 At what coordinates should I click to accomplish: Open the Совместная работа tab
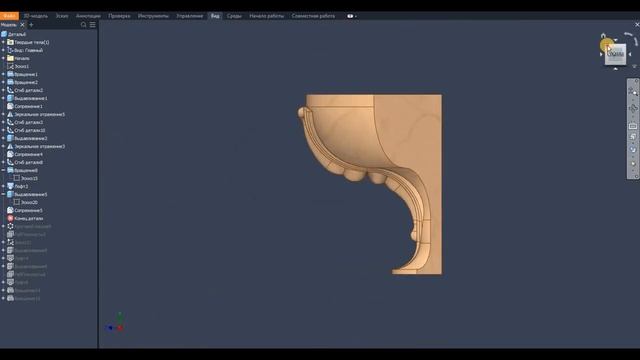(313, 16)
